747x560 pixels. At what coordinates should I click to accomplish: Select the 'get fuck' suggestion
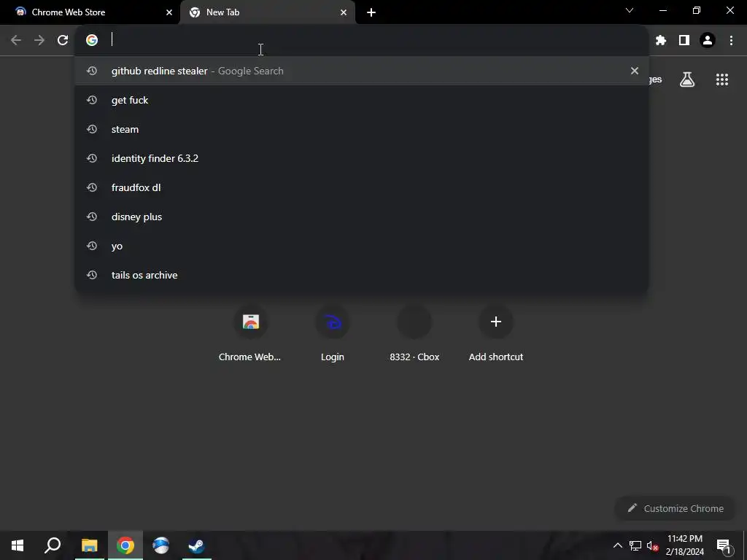pyautogui.click(x=362, y=100)
